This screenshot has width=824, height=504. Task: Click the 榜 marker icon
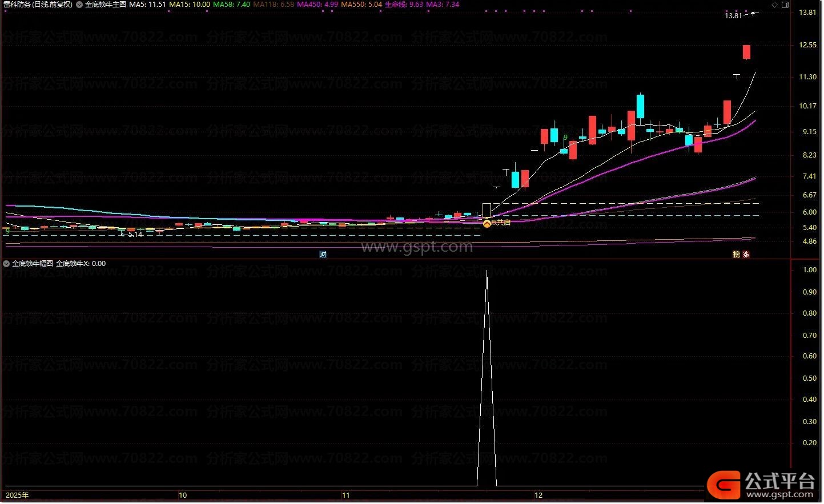click(x=737, y=255)
